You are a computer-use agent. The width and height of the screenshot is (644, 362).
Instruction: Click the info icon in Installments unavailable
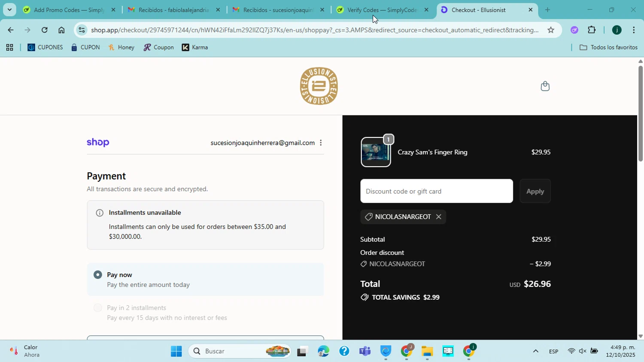click(100, 213)
